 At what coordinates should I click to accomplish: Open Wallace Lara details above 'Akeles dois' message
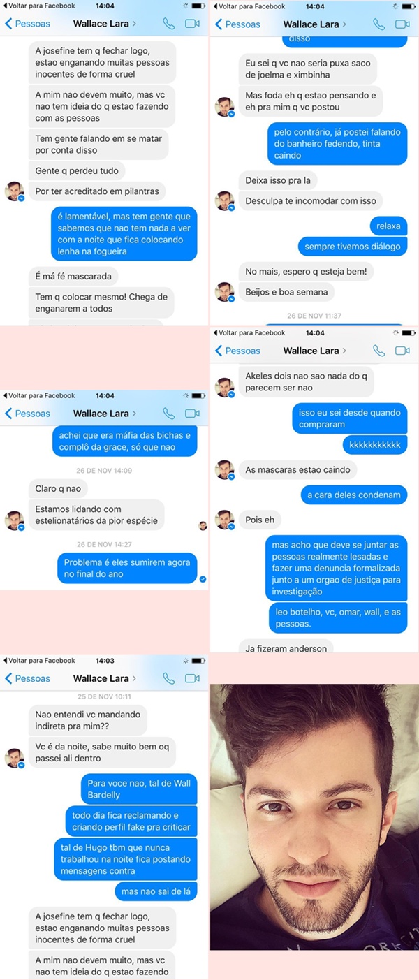314,351
